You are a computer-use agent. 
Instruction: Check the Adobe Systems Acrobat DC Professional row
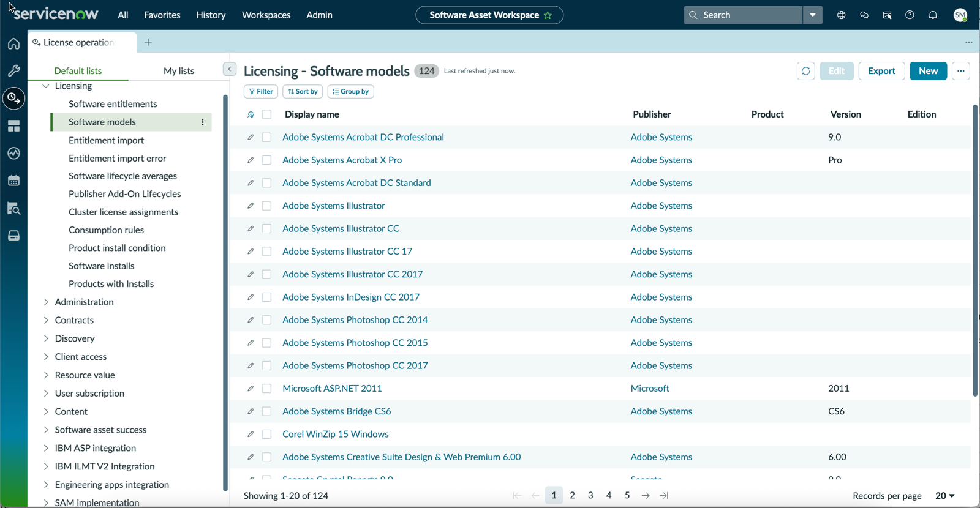pyautogui.click(x=266, y=137)
